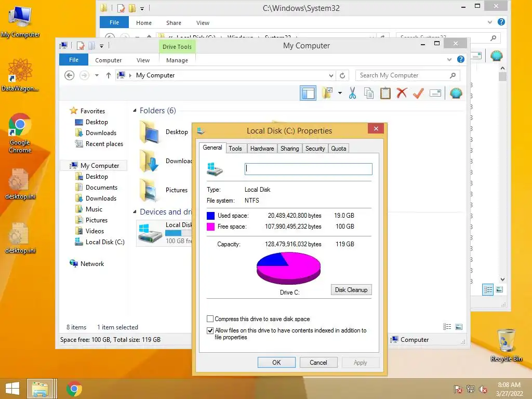Click the search magnifier in Search My Computer

pyautogui.click(x=453, y=75)
